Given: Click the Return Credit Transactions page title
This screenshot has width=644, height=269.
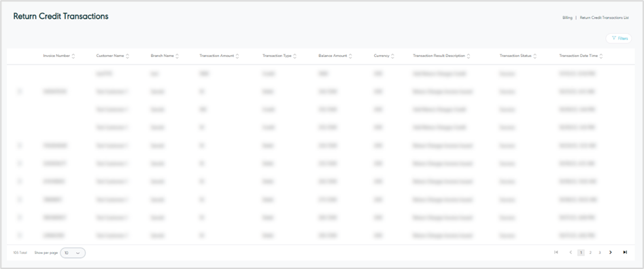Looking at the screenshot, I should (61, 16).
